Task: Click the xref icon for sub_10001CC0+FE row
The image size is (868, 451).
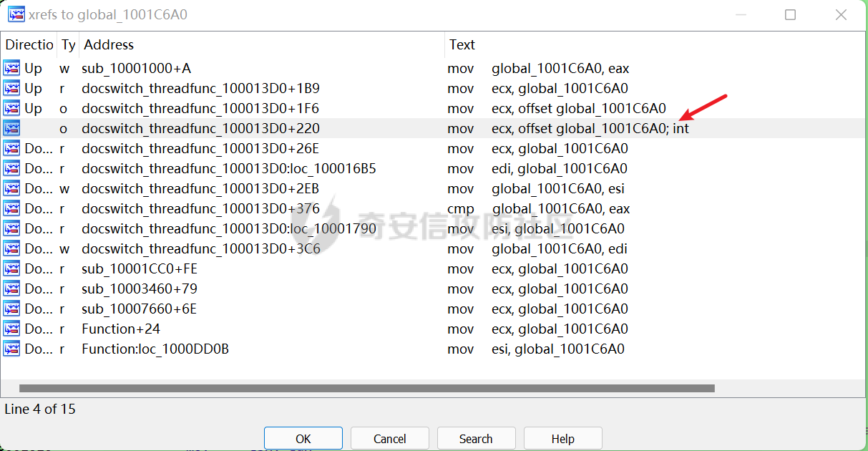Action: (12, 269)
